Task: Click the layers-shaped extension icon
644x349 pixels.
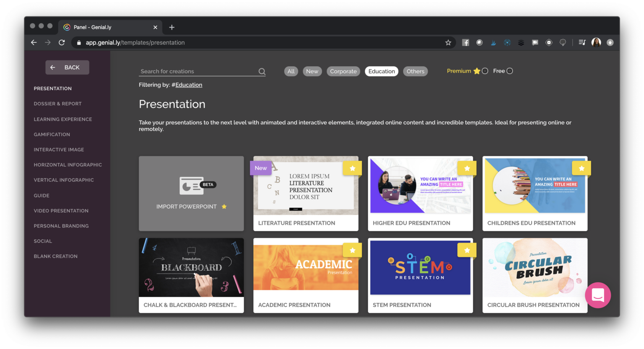Action: (x=521, y=42)
